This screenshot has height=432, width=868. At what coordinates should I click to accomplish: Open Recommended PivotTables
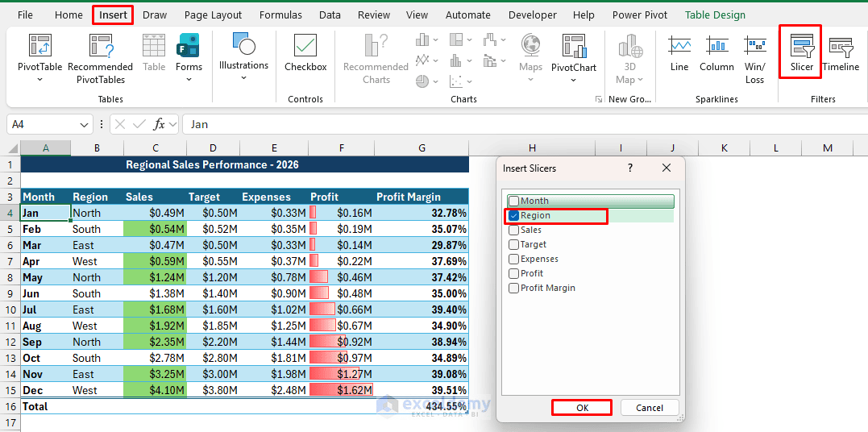pyautogui.click(x=100, y=60)
